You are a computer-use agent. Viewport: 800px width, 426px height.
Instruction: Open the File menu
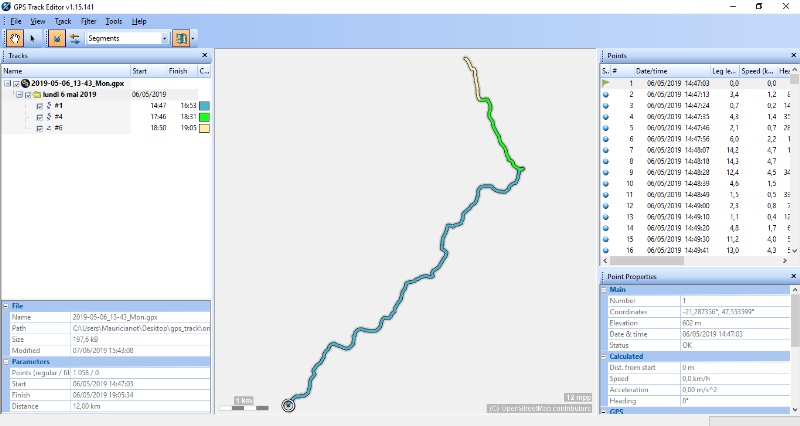16,21
